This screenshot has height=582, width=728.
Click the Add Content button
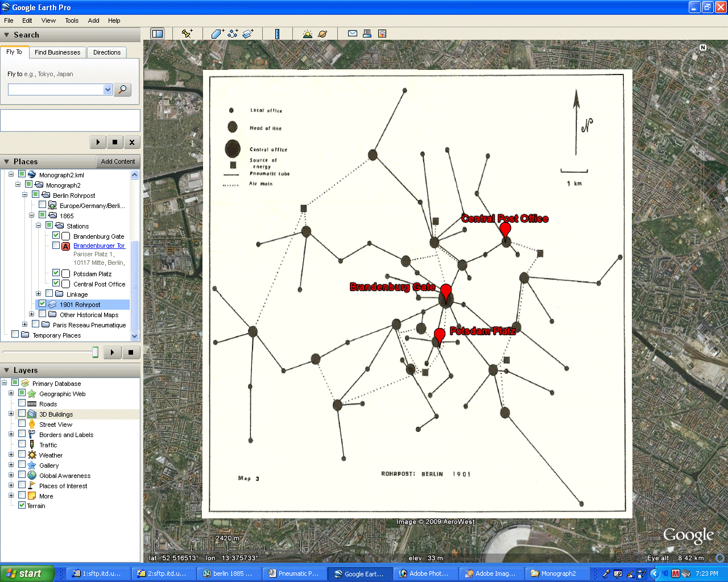coord(118,161)
